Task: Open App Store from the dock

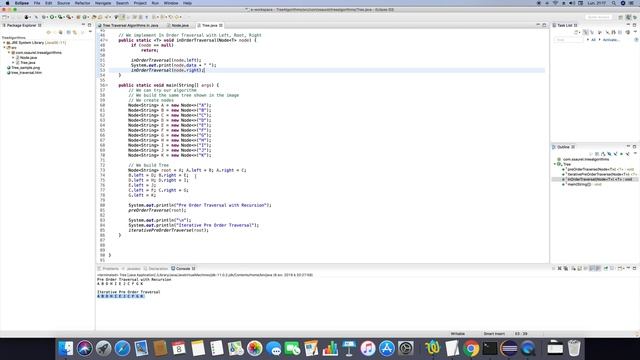Action: pyautogui.click(x=387, y=349)
